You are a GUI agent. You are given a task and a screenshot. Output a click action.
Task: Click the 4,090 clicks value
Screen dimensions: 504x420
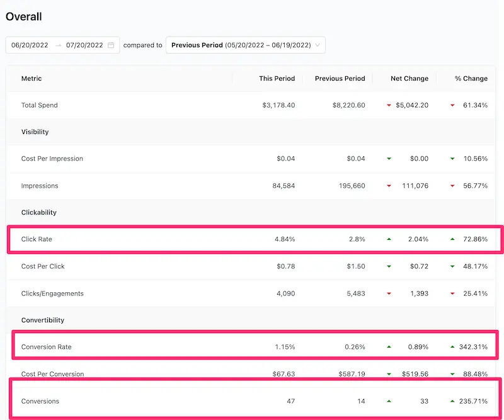tap(286, 293)
